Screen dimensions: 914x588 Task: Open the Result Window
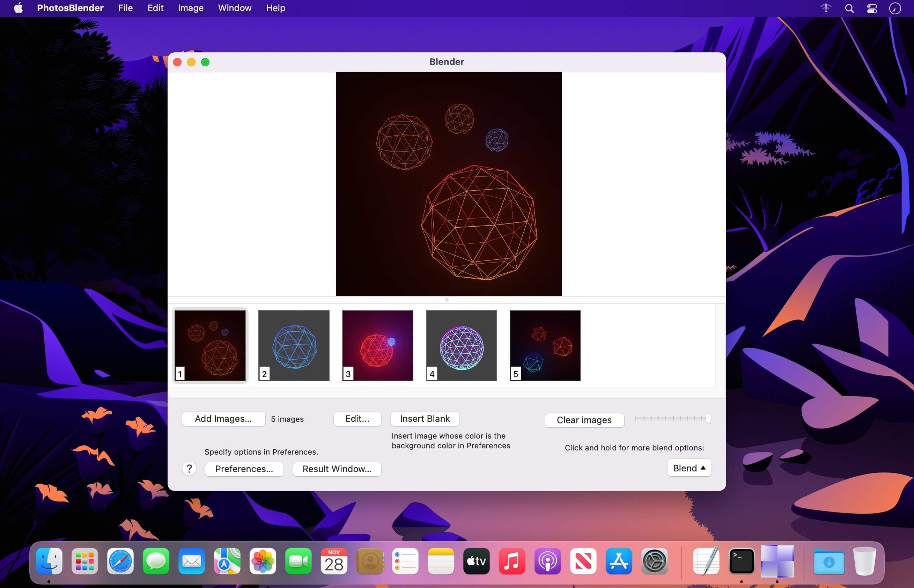point(337,469)
